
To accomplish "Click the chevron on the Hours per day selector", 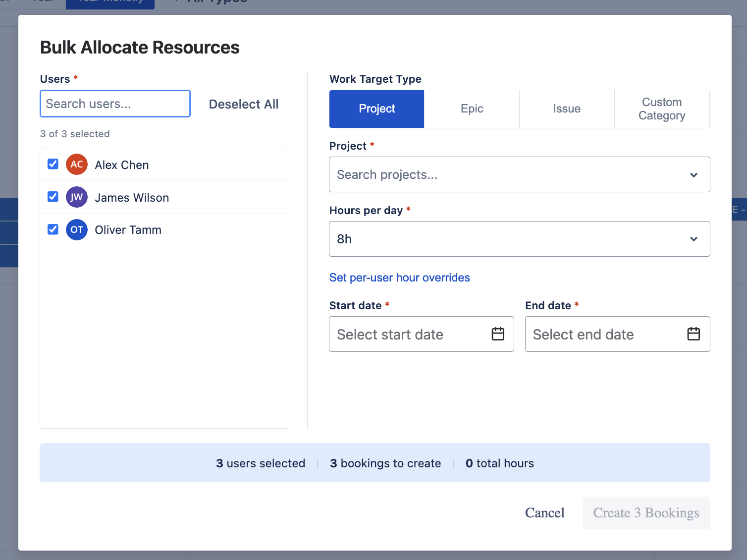I will pos(694,239).
